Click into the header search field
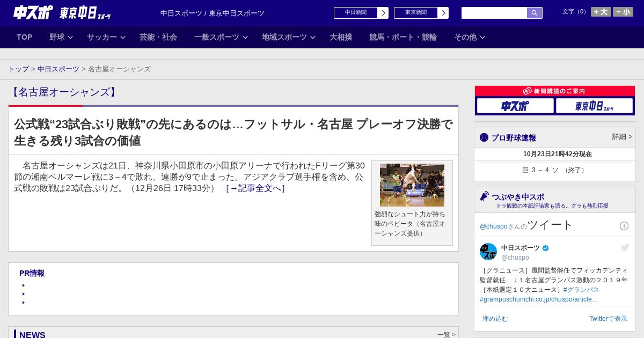Viewport: 644px width, 338px height. pos(494,13)
